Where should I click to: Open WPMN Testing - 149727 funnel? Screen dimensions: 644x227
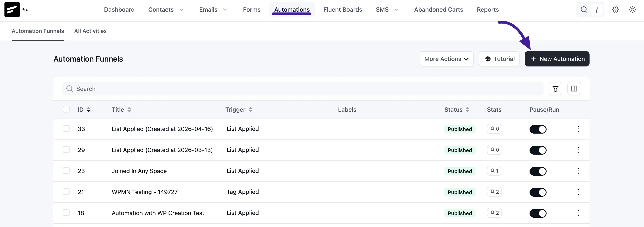(144, 192)
